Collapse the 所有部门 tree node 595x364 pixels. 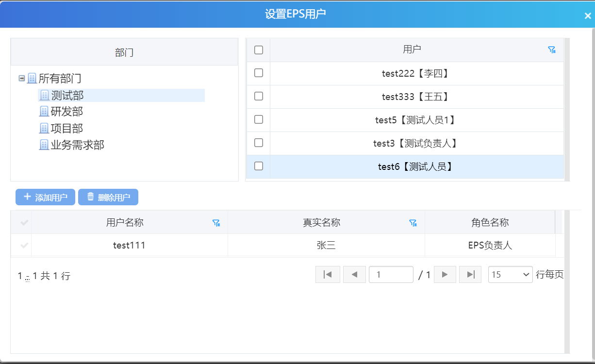(22, 78)
